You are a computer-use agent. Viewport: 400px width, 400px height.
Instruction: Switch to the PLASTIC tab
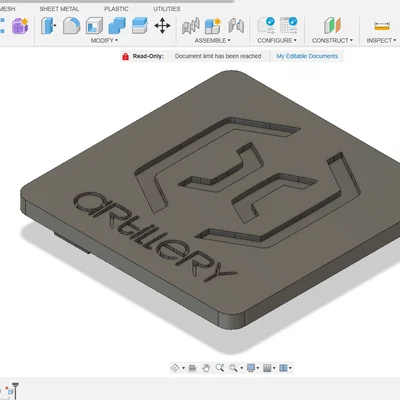(x=116, y=9)
